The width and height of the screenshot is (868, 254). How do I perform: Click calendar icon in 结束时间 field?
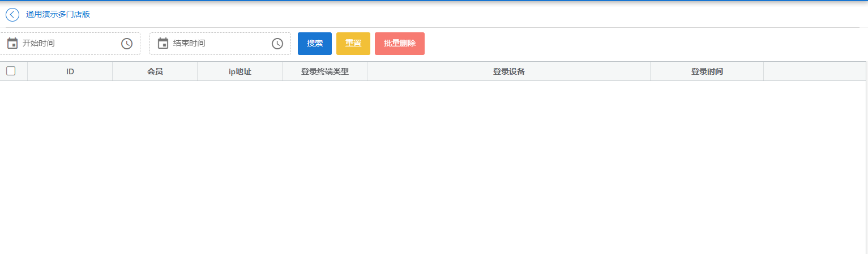[163, 44]
